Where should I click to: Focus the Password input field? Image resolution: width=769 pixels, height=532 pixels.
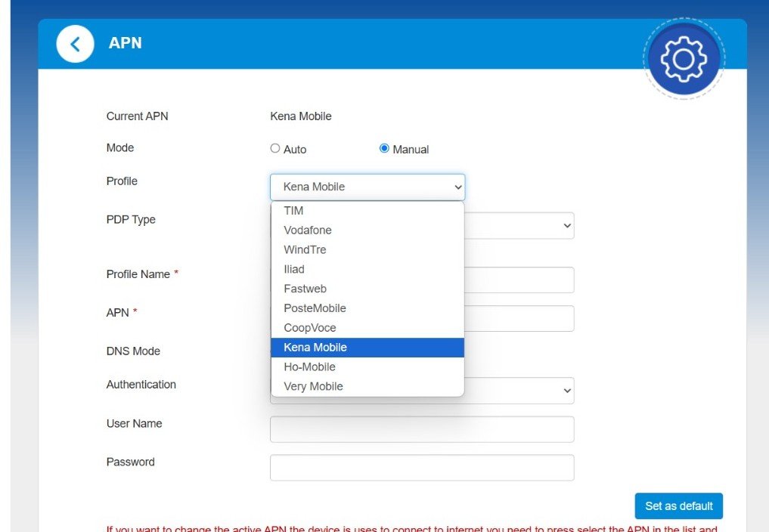[x=422, y=468]
